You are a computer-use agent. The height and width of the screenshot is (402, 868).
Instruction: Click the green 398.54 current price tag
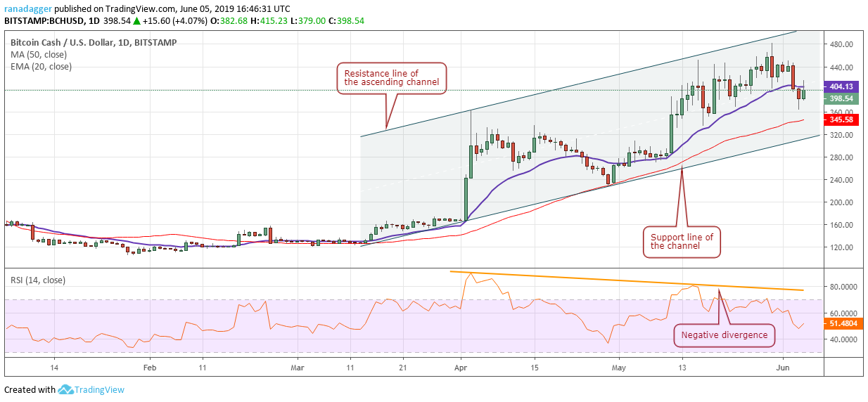click(x=841, y=98)
